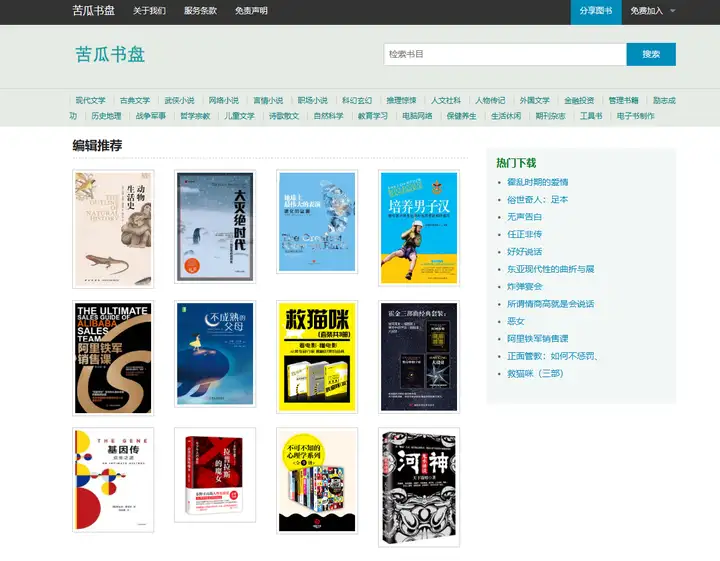Screen dimensions: 720x561
Task: Open the 恶女 link
Action: coord(516,321)
